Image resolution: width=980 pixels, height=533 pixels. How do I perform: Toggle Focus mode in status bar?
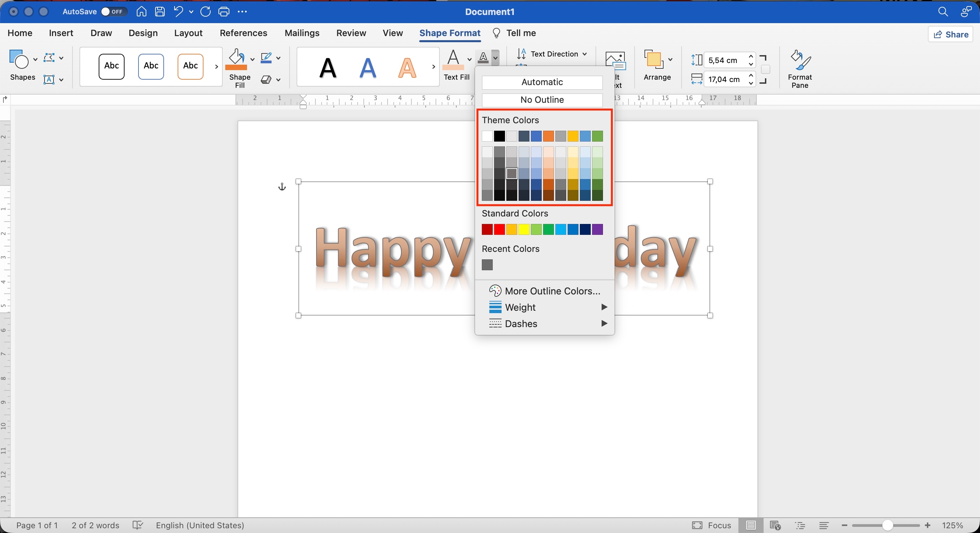(x=712, y=526)
